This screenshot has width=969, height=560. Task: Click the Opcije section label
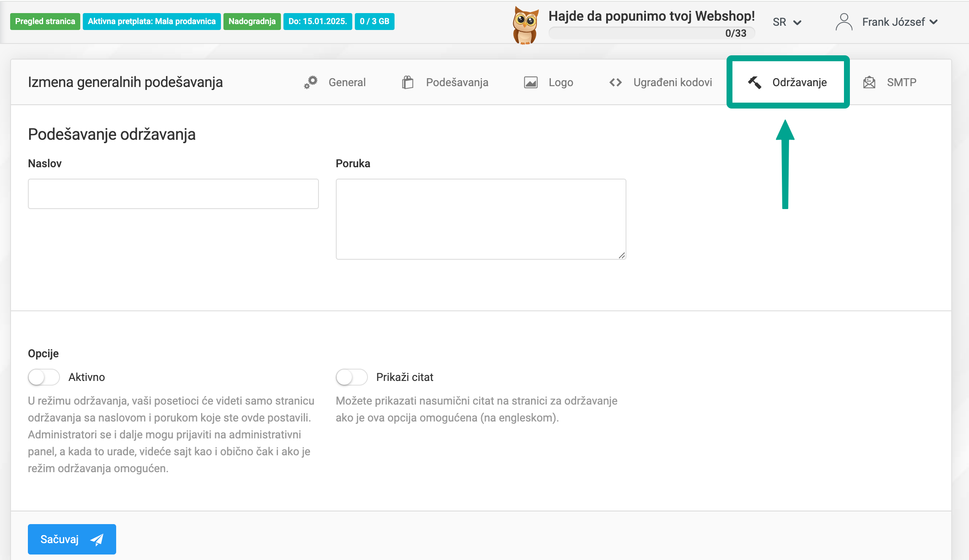coord(44,353)
